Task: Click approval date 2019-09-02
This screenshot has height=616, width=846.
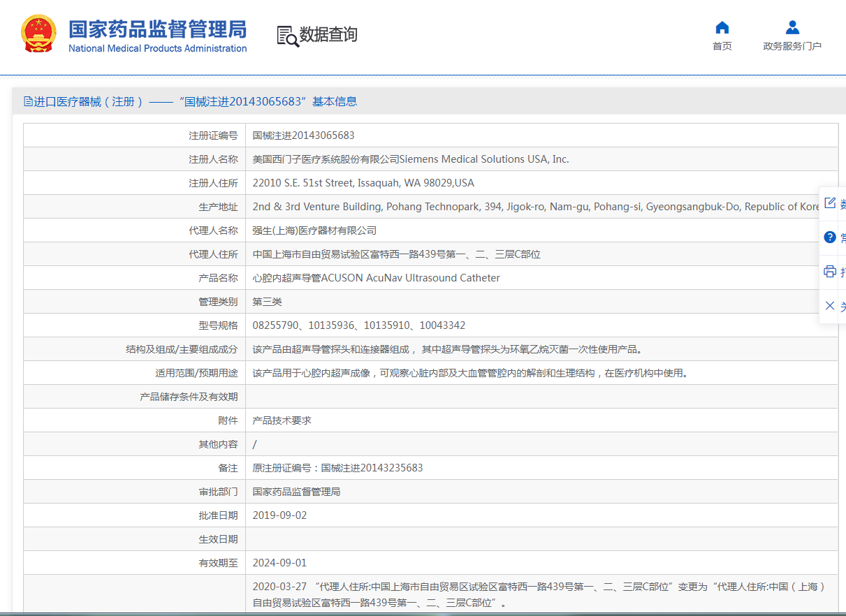Action: 279,515
